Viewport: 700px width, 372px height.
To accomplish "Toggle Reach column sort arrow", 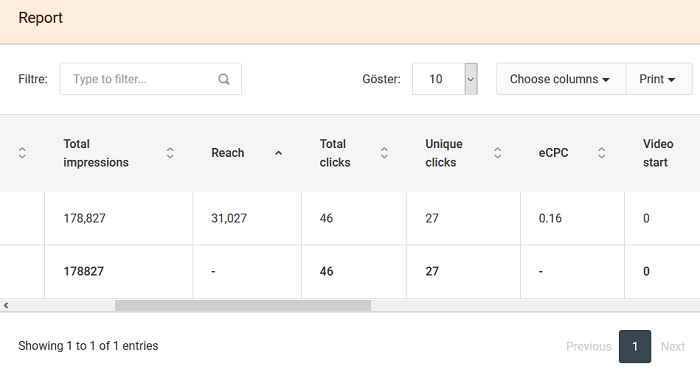I will coord(279,153).
